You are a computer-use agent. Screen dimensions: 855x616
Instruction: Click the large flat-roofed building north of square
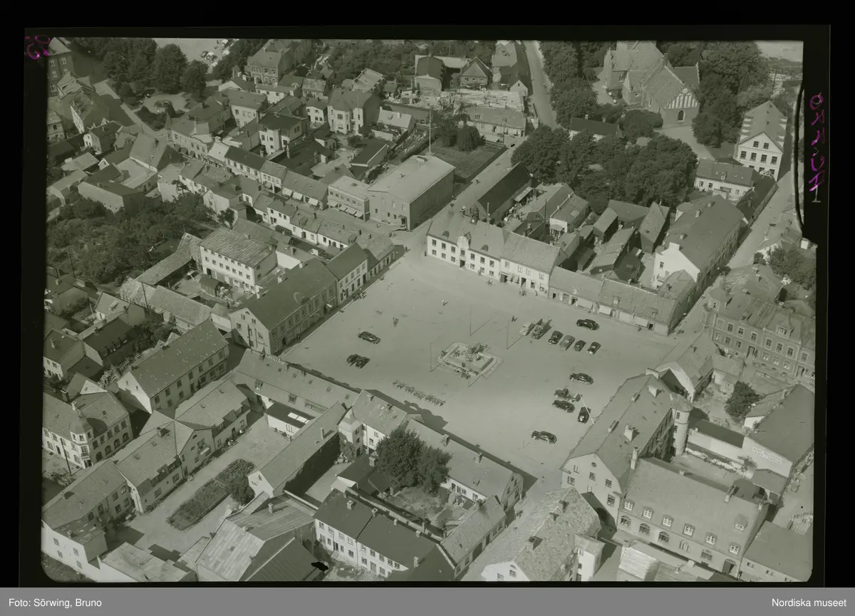tap(411, 188)
